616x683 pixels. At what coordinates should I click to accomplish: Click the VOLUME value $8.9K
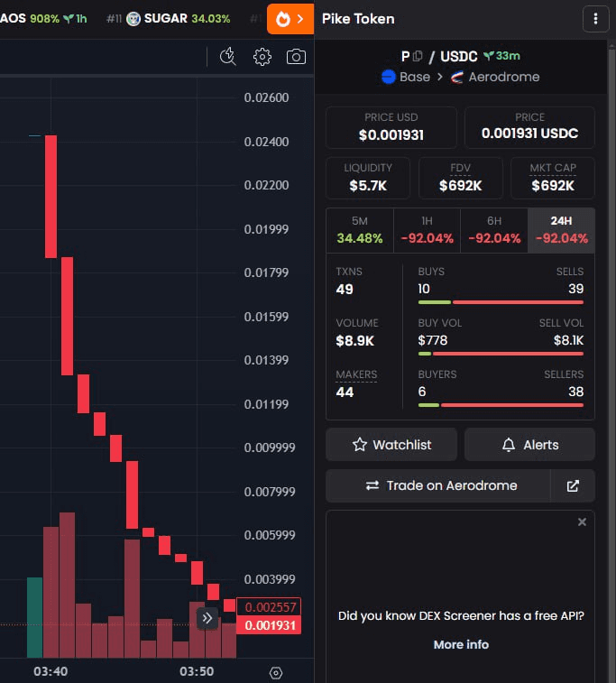(x=354, y=341)
